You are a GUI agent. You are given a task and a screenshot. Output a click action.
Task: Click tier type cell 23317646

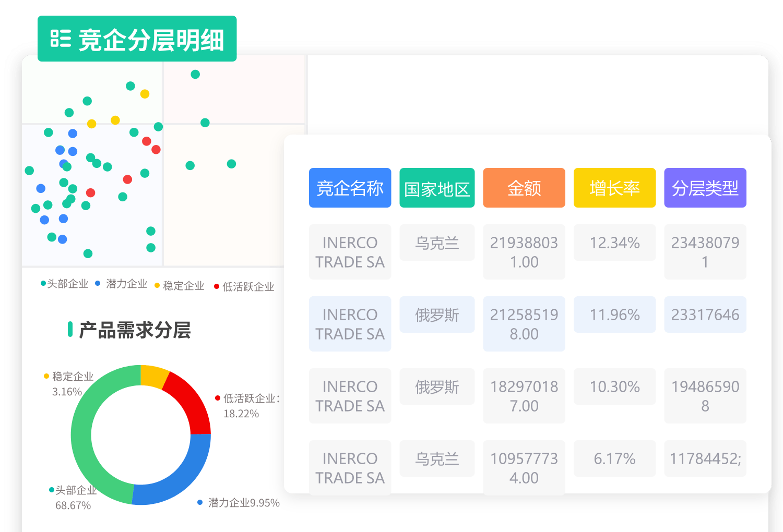(x=705, y=315)
